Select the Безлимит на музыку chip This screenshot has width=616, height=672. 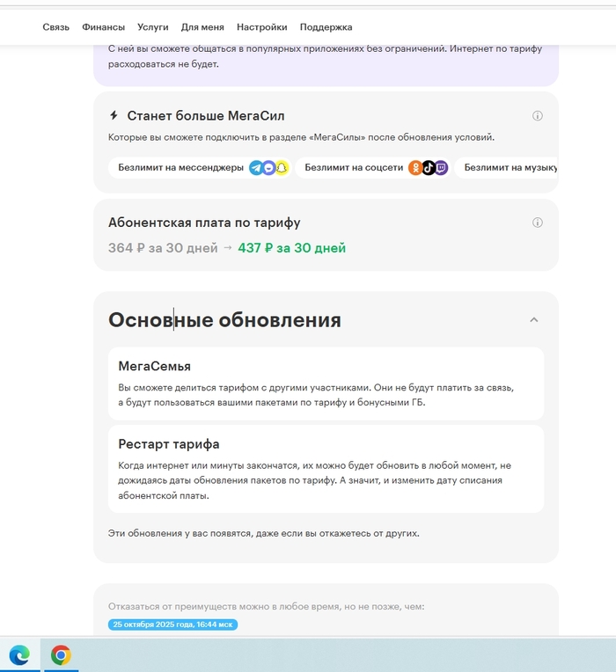(x=506, y=168)
